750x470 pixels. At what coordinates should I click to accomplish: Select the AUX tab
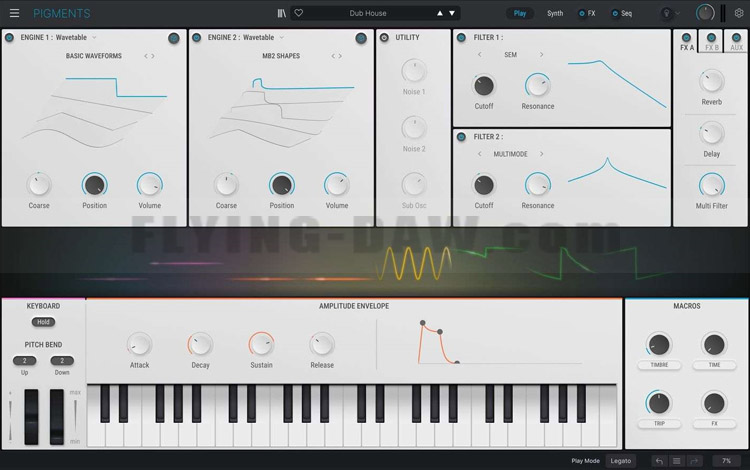[737, 47]
